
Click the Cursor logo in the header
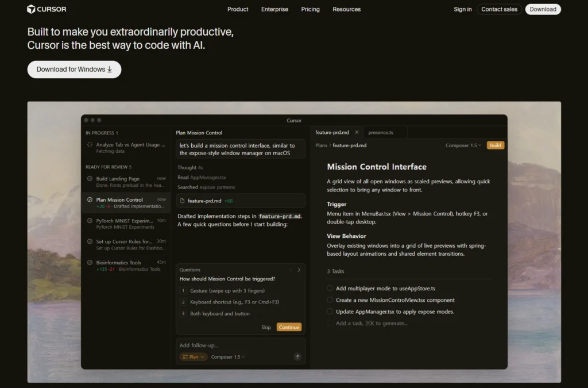point(47,9)
